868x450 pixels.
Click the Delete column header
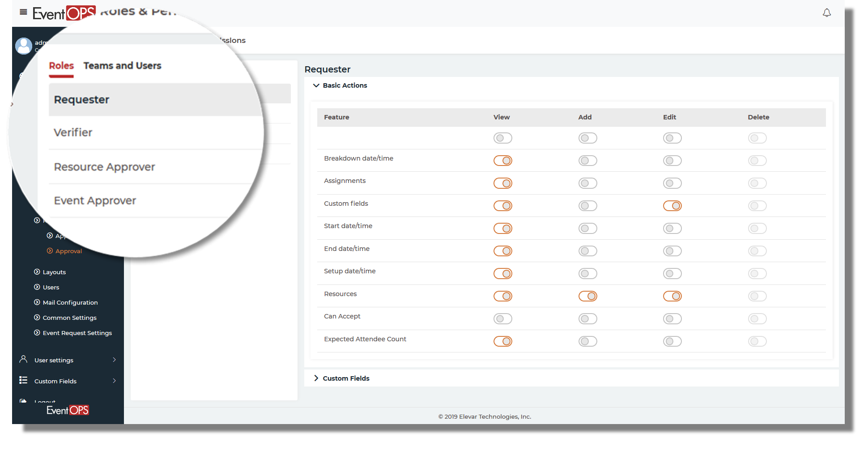[758, 117]
